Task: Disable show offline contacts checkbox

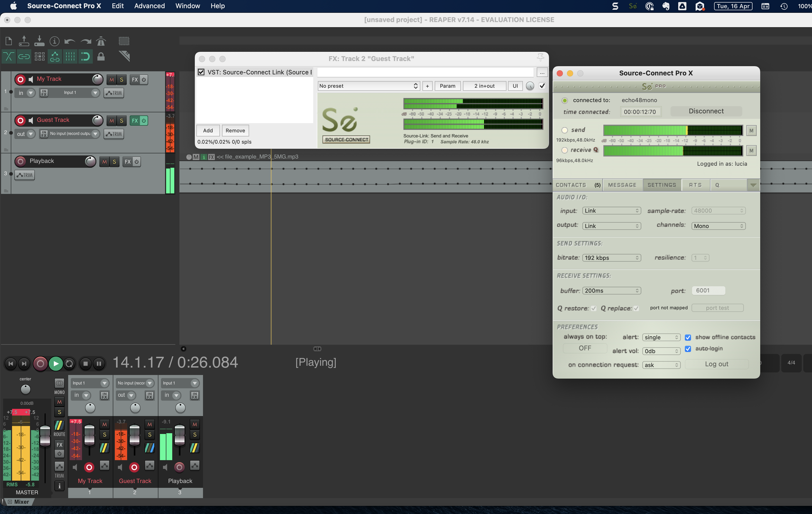Action: pyautogui.click(x=688, y=337)
